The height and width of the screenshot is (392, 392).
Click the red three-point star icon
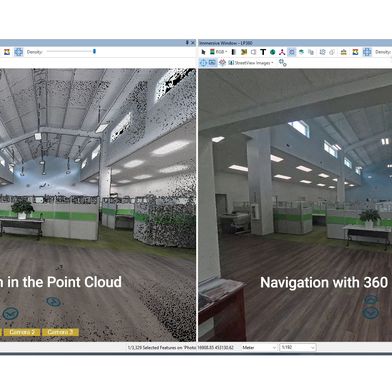coord(282,52)
